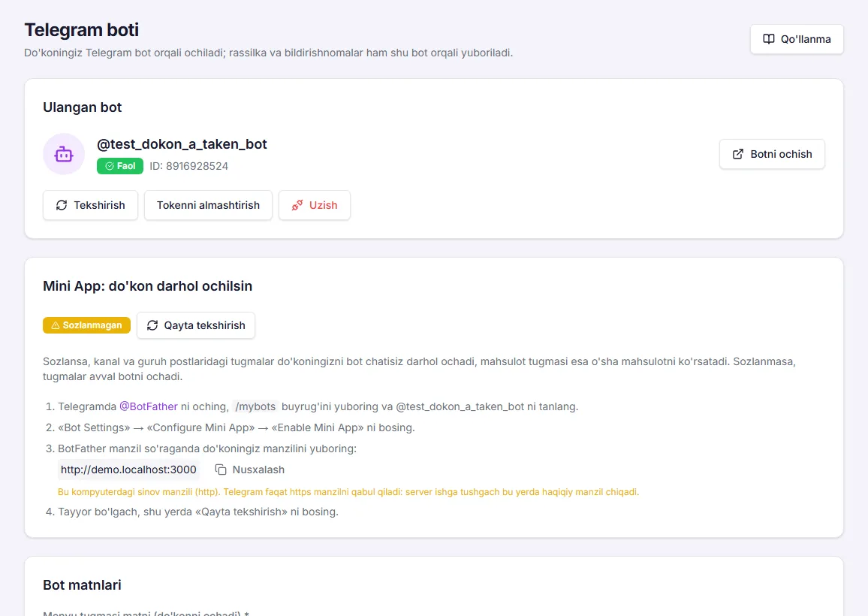Screen dimensions: 868x616
Task: Click the purple robot bot avatar icon
Action: tap(64, 154)
